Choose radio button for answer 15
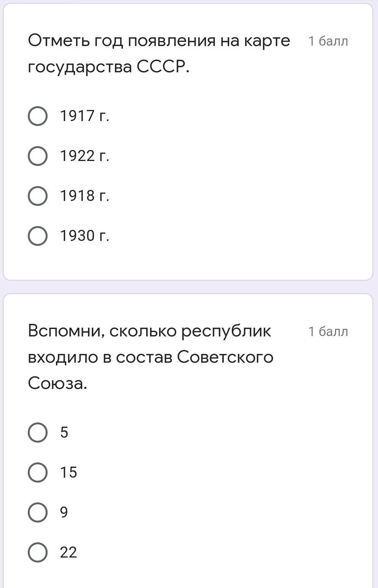 [x=38, y=472]
